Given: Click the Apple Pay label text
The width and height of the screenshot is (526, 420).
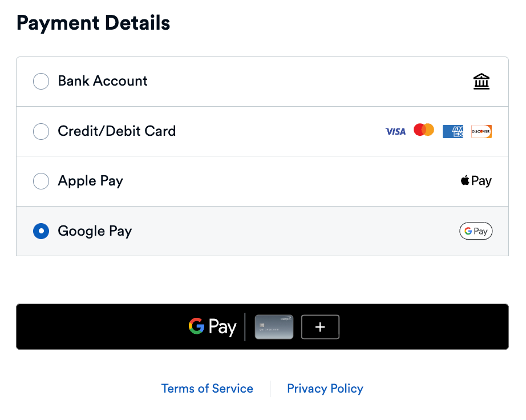Looking at the screenshot, I should click(91, 181).
